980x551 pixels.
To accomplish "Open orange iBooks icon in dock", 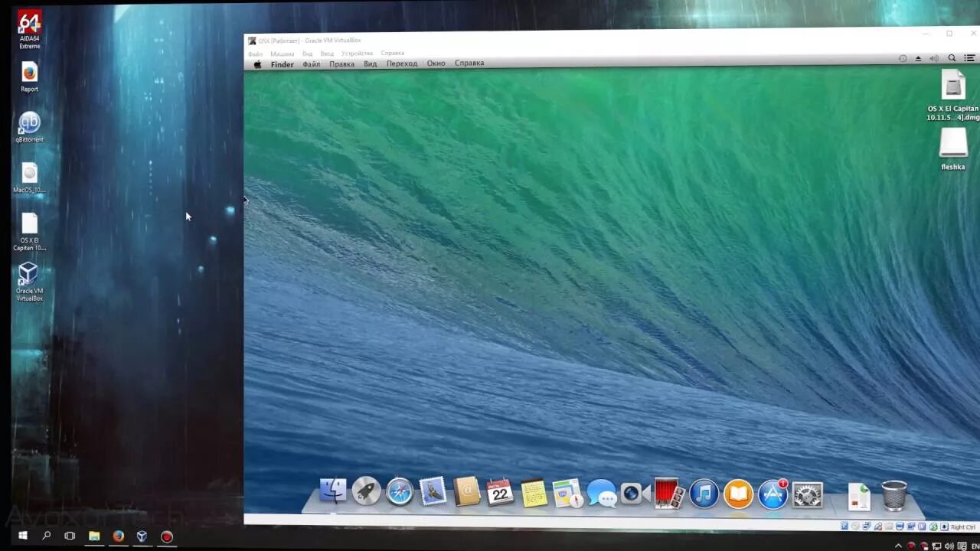I will 738,494.
